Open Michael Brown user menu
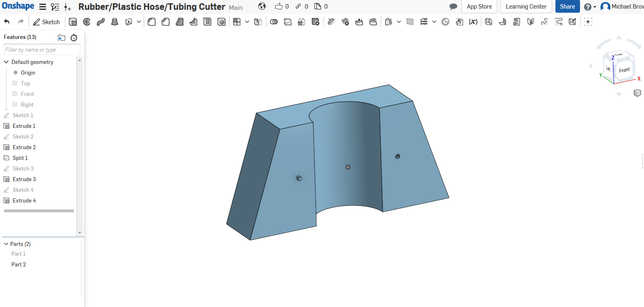Screen dimensions: 644x307 click(622, 7)
